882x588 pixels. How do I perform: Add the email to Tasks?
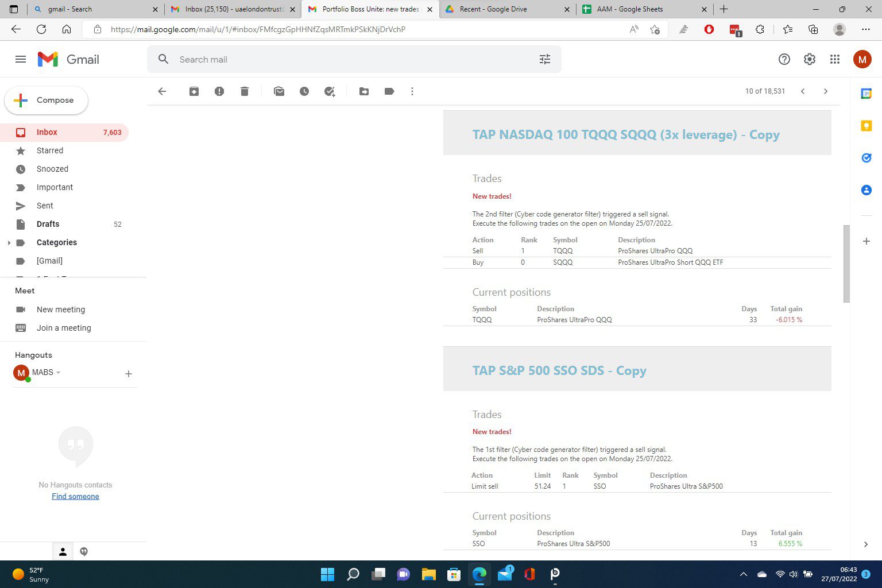[x=330, y=91]
